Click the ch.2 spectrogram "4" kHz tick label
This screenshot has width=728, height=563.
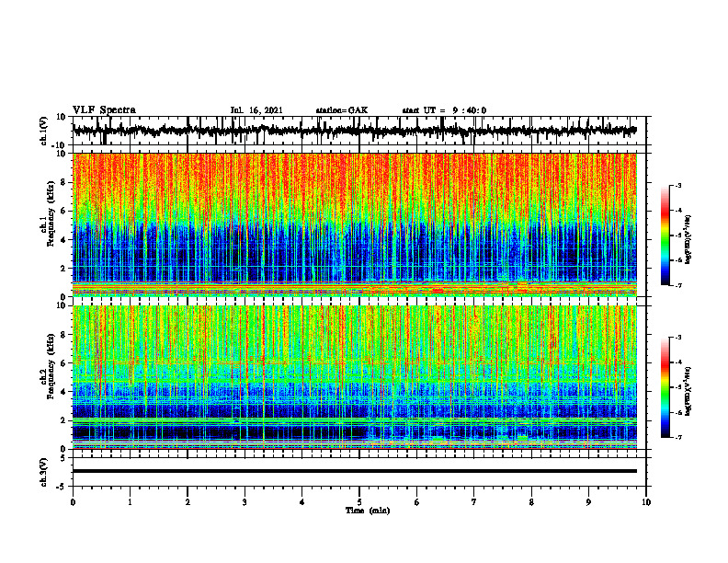tap(63, 392)
